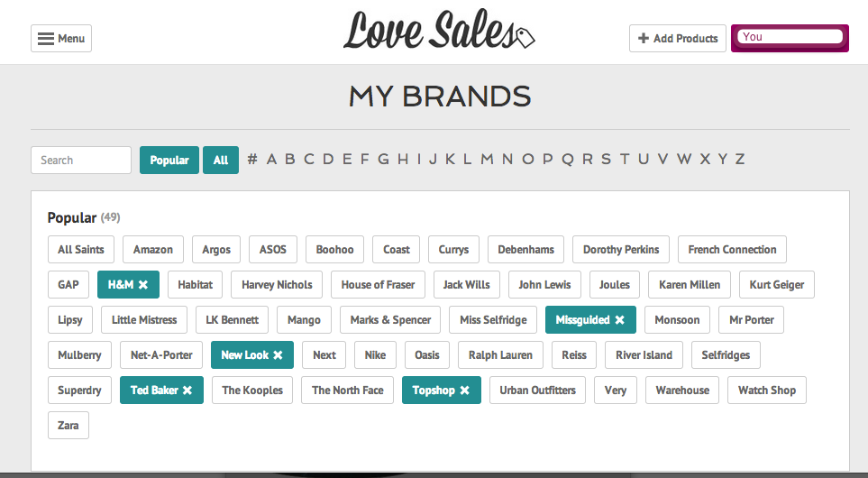Choose the Monsoon brand

pos(677,320)
